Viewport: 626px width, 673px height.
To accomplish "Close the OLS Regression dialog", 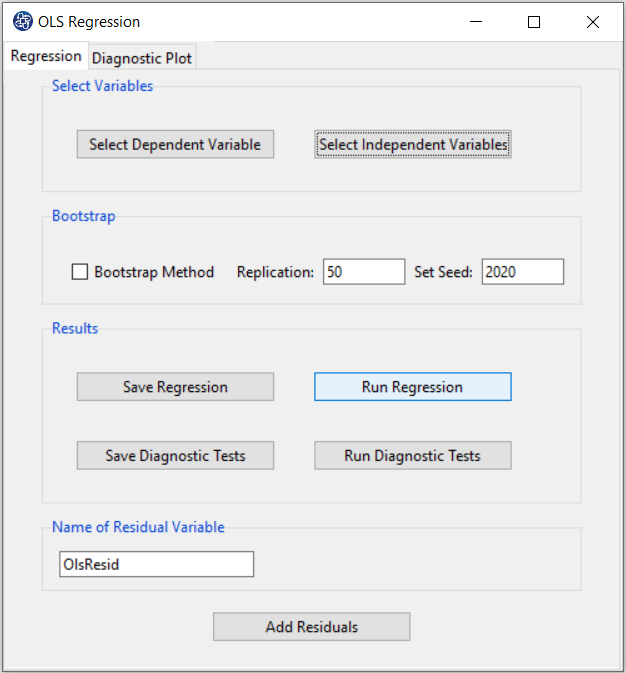I will click(593, 22).
